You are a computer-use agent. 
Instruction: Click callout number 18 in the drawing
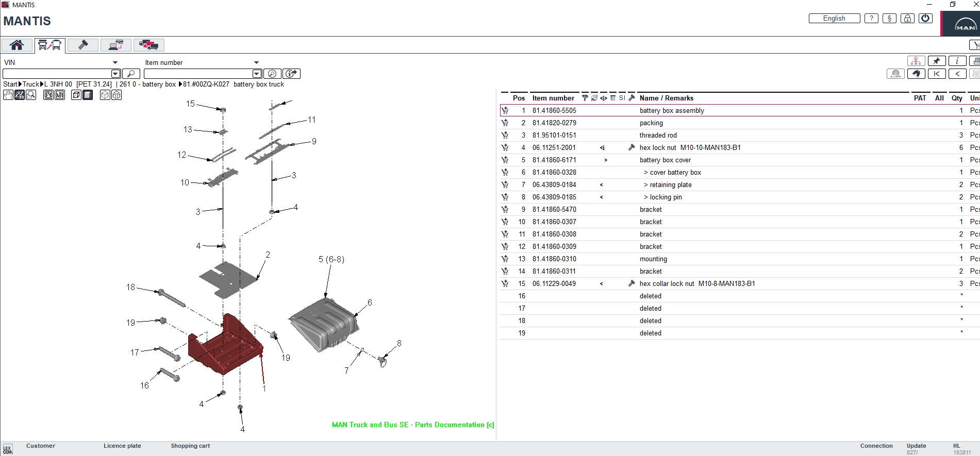click(x=130, y=287)
